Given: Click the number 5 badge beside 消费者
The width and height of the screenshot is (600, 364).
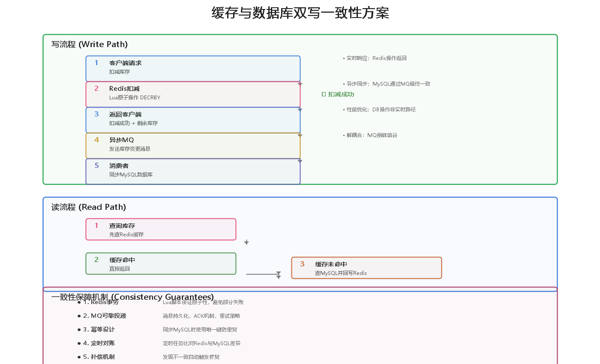Looking at the screenshot, I should point(96,166).
